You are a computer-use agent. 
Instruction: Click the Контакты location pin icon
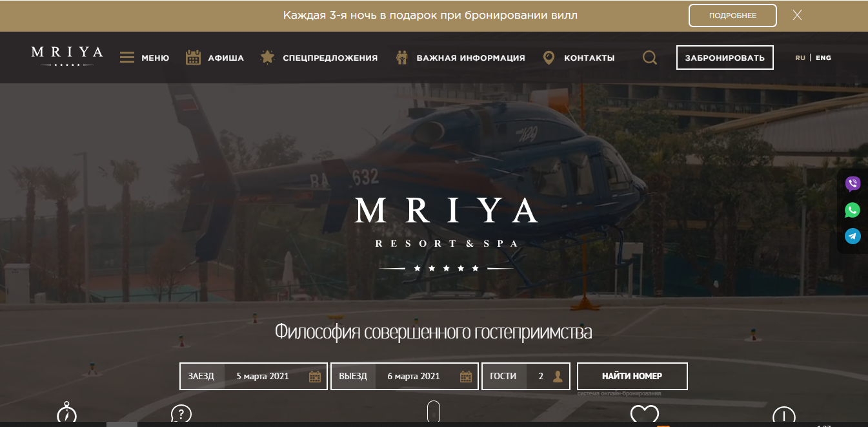coord(549,57)
